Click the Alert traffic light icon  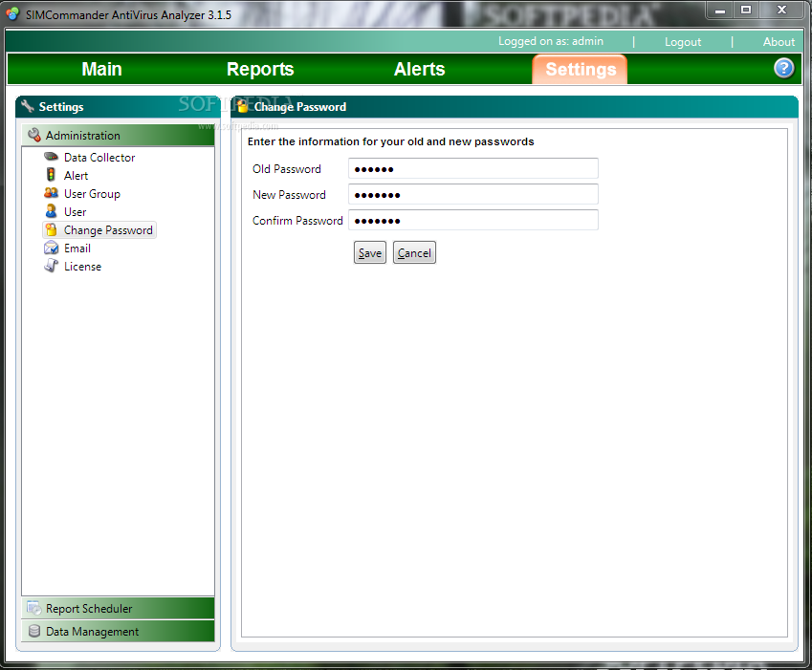[x=51, y=175]
